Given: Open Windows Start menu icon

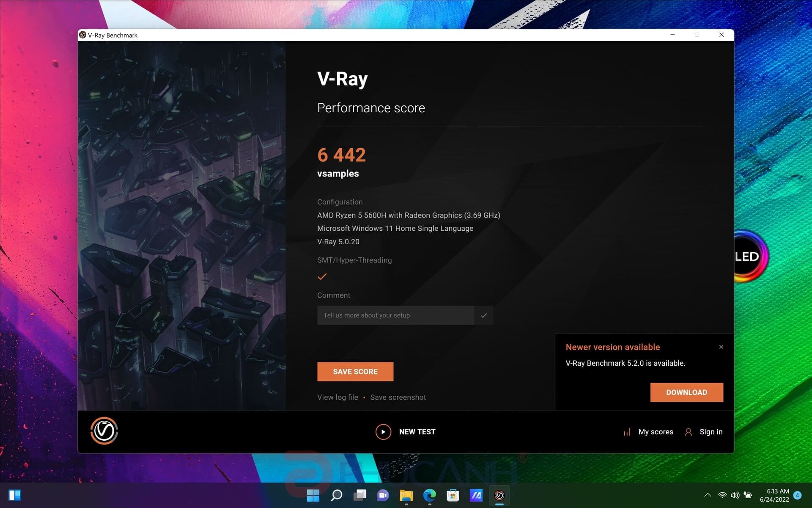Looking at the screenshot, I should tap(313, 495).
